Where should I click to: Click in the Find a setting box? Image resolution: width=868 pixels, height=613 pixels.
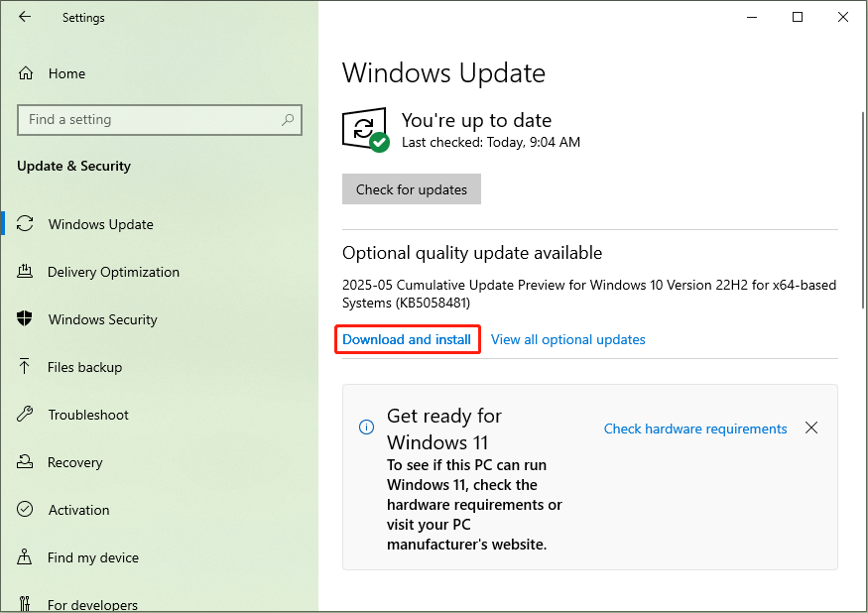point(149,120)
